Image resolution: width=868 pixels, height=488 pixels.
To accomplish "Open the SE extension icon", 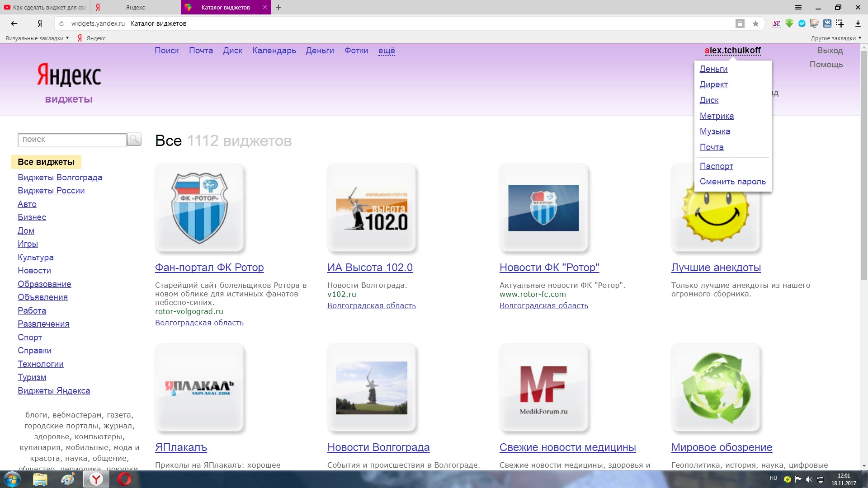I will click(x=777, y=23).
